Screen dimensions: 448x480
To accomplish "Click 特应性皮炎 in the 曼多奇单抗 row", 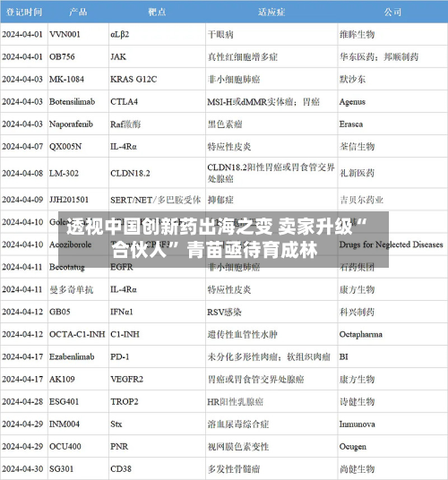I will [229, 289].
